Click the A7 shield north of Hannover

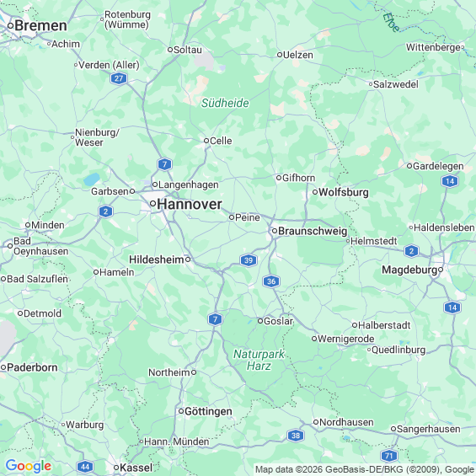click(x=164, y=164)
